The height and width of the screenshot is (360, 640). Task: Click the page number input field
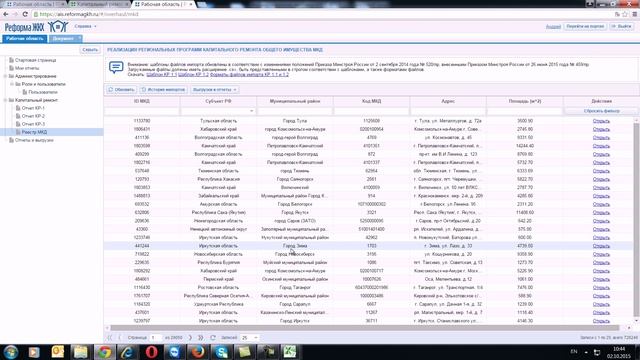click(x=155, y=338)
